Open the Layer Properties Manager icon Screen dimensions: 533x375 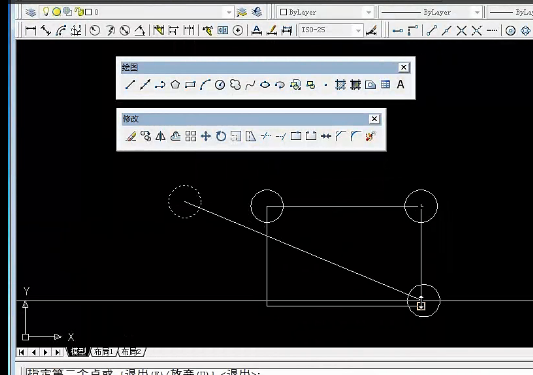31,12
